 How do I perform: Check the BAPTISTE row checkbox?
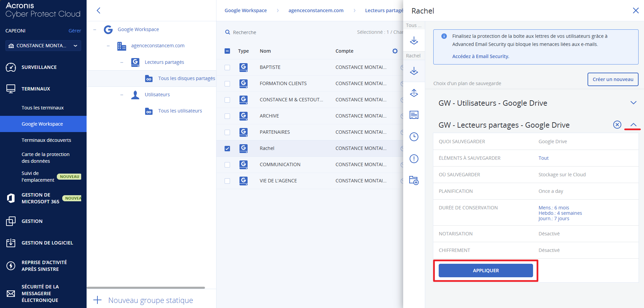227,68
